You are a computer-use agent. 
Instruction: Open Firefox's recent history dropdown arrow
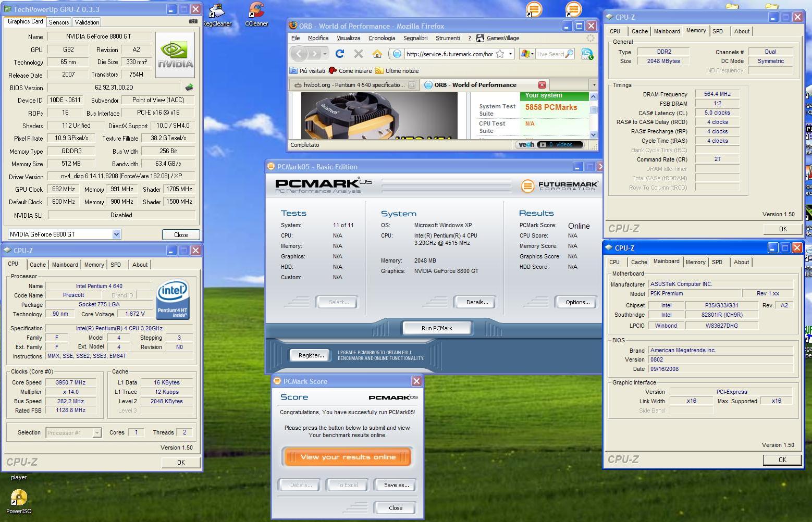[x=325, y=54]
